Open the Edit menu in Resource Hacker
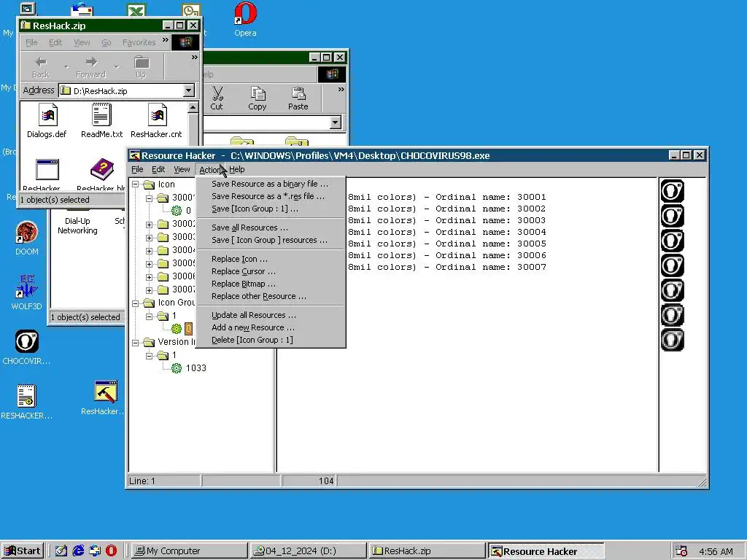This screenshot has width=747, height=560. [158, 169]
